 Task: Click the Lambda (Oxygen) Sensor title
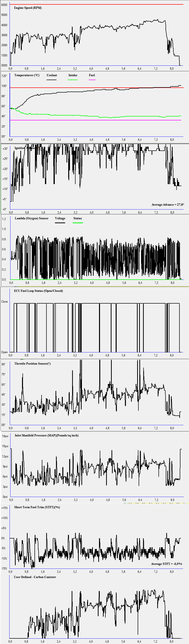pos(32,218)
